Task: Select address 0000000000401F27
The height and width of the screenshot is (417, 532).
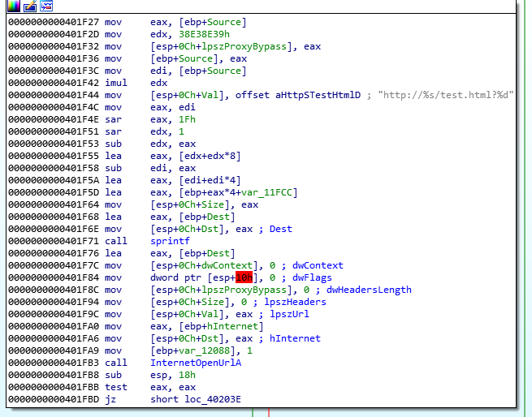Action: [x=54, y=23]
